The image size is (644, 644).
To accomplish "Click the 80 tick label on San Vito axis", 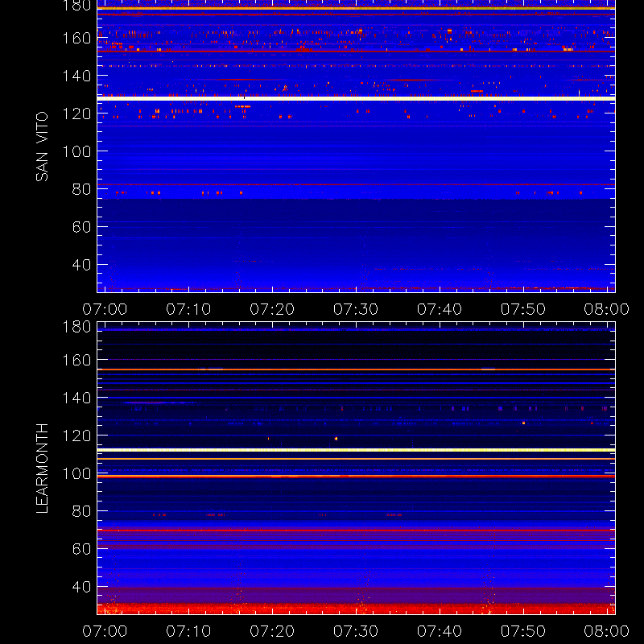I will (82, 189).
